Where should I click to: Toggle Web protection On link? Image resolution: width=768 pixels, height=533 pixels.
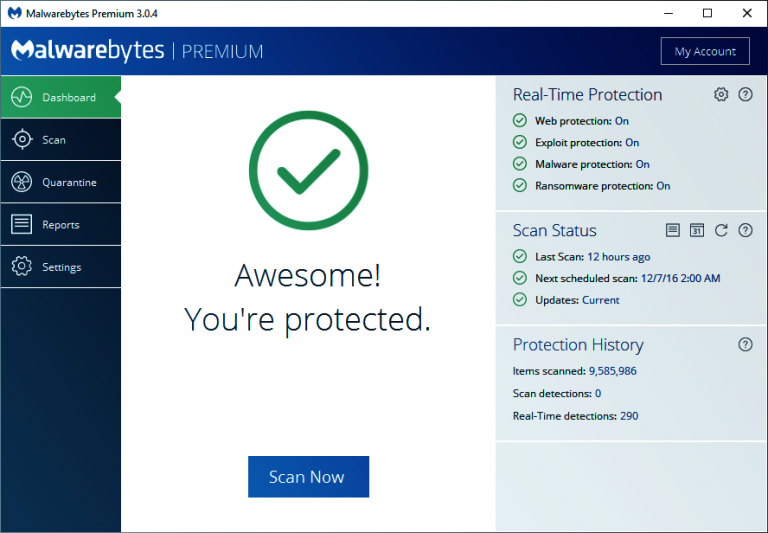[x=622, y=121]
